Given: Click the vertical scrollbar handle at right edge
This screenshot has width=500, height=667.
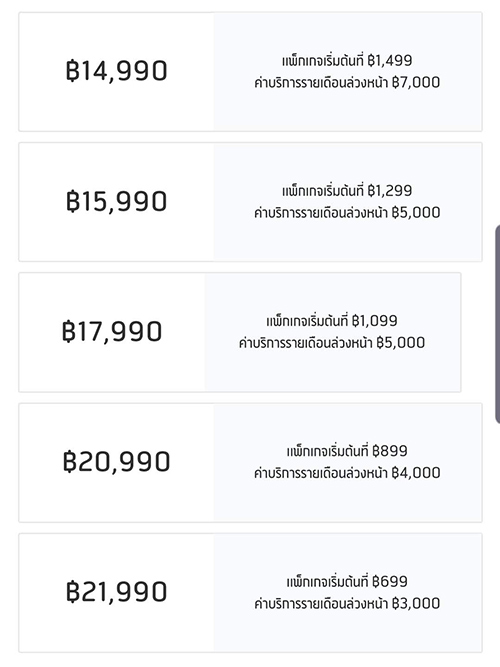Looking at the screenshot, I should (497, 324).
